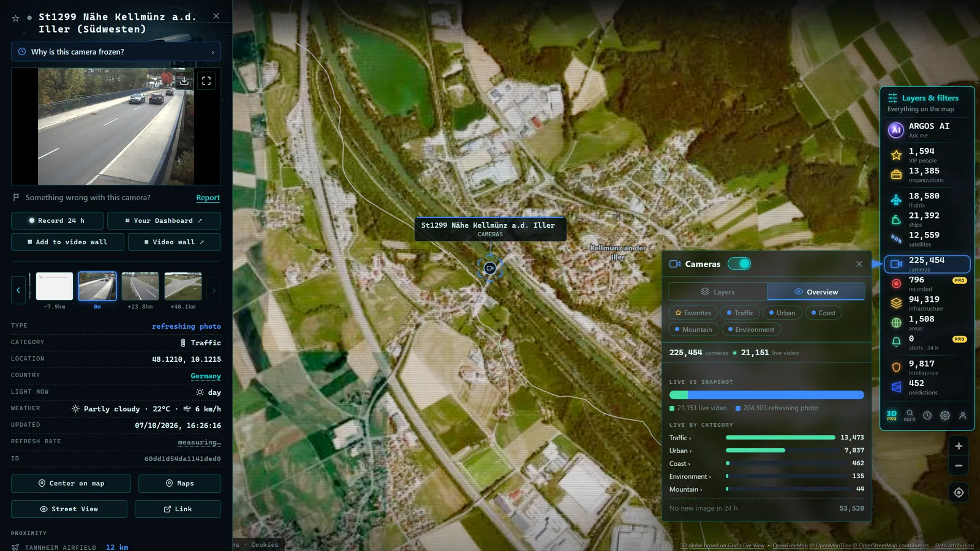This screenshot has width=980, height=551.
Task: Star this camera as favorite
Action: pos(16,18)
